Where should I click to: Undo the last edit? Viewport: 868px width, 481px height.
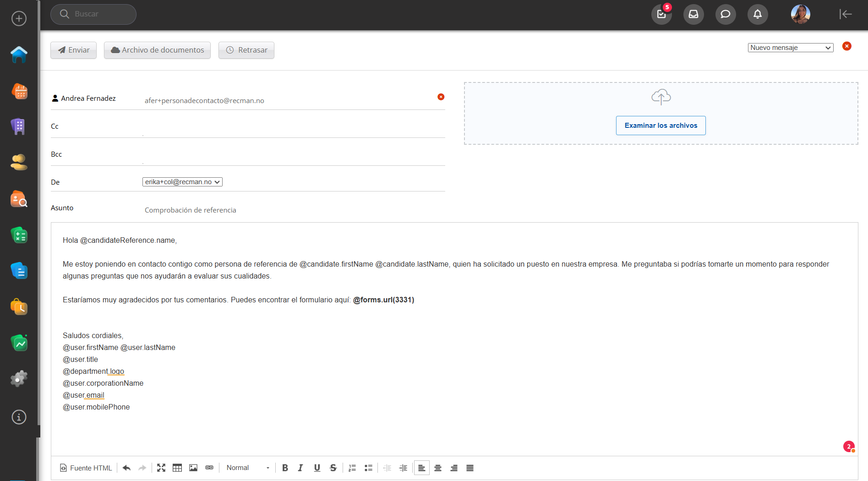coord(127,468)
